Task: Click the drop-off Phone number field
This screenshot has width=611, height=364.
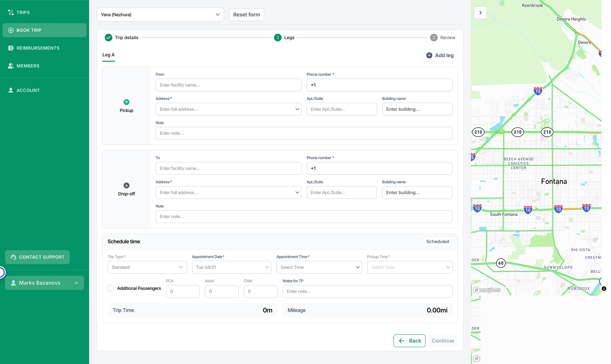Action: point(379,168)
